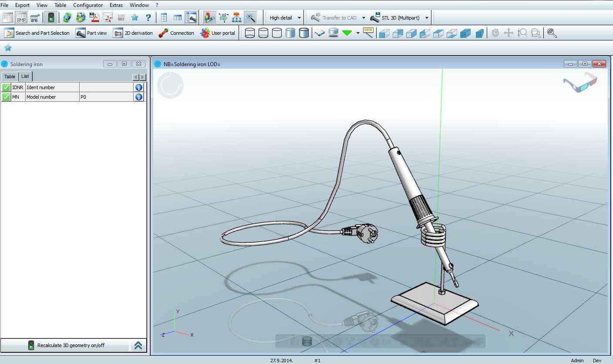
Task: Switch to the List tab
Action: pos(25,76)
